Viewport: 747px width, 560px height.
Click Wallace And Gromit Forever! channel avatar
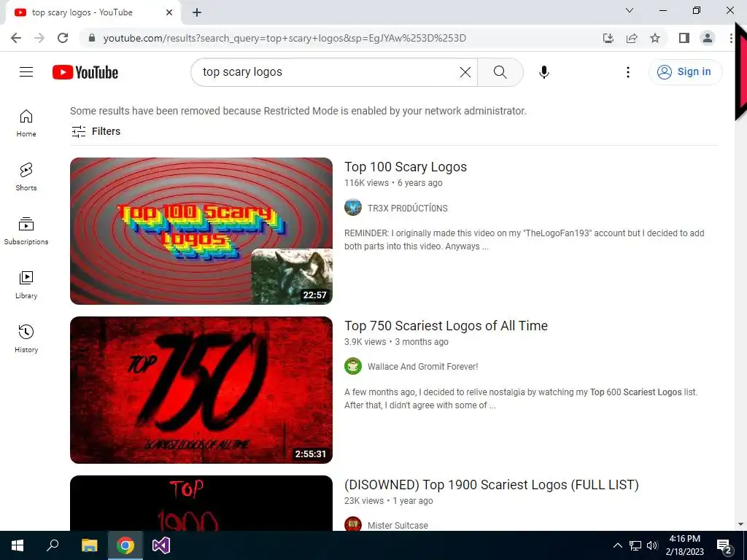(353, 366)
